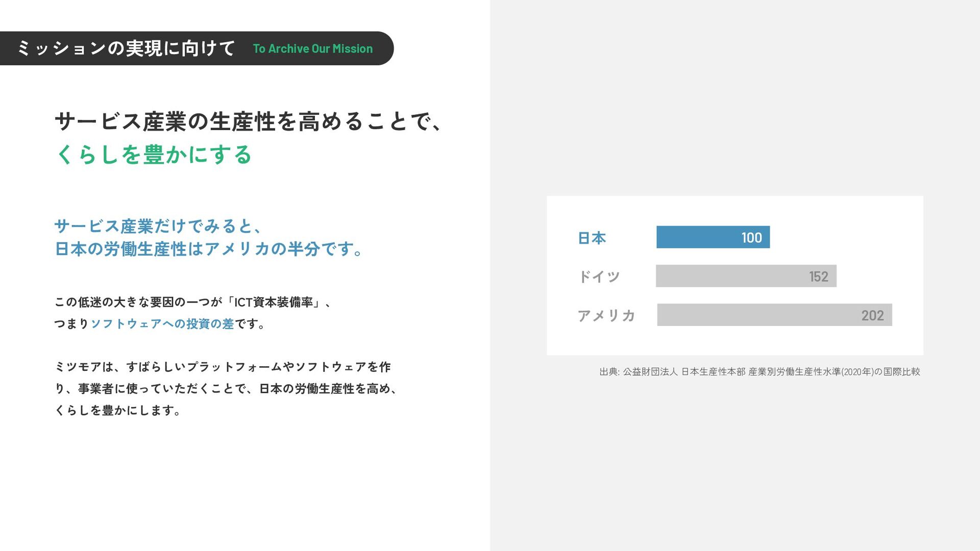Click the 'To Archive Our Mission' subtitle

312,49
